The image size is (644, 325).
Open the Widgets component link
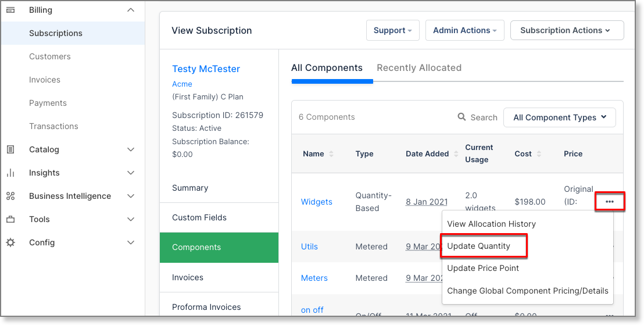(316, 202)
